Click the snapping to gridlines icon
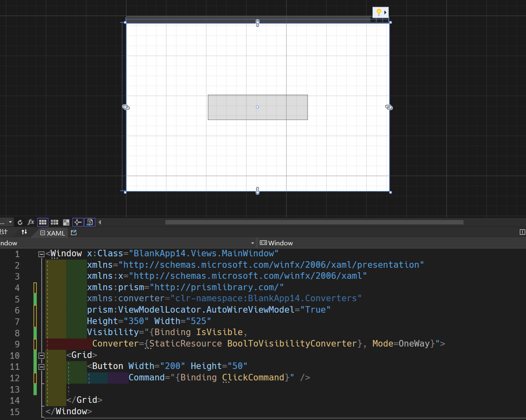526x420 pixels. (x=54, y=222)
